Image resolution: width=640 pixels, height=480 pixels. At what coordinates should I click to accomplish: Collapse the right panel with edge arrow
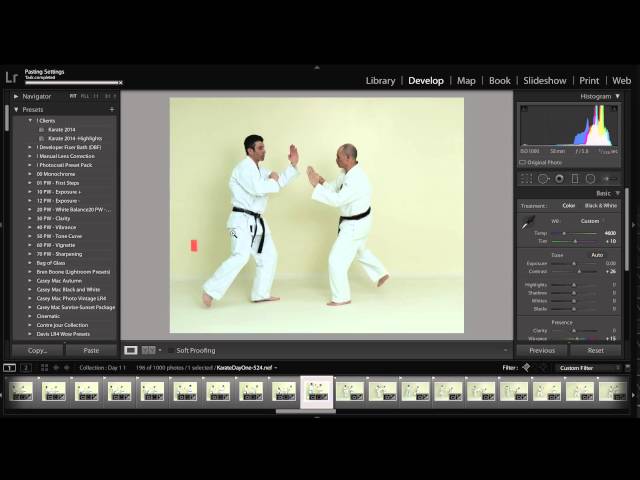tap(634, 224)
